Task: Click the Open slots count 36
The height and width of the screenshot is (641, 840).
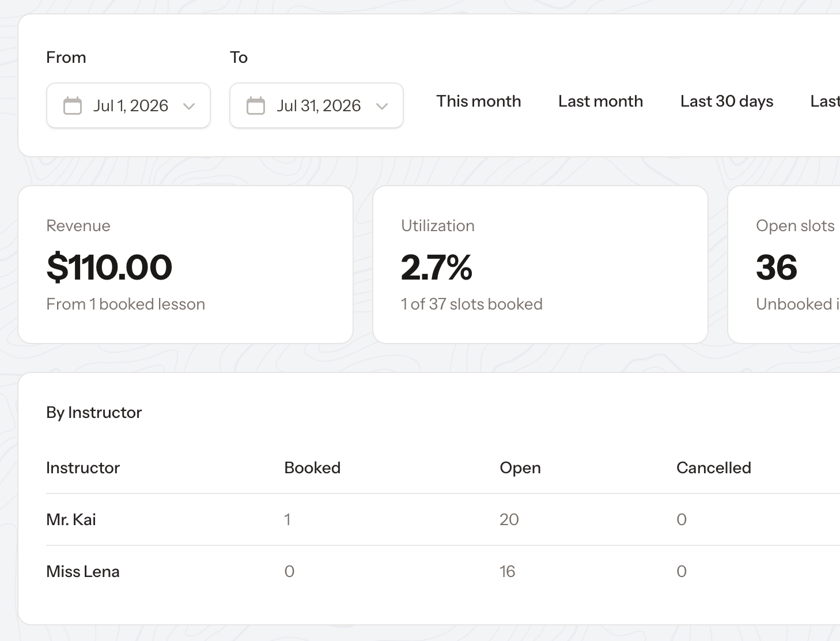Action: [777, 267]
